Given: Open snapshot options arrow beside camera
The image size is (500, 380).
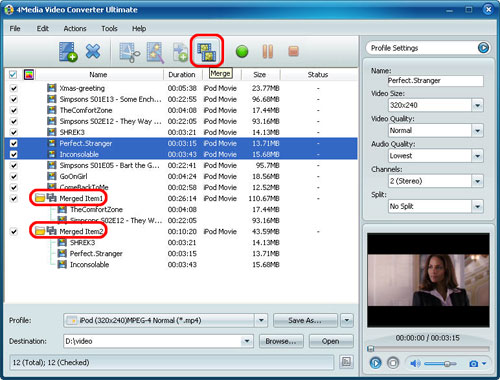Looking at the screenshot, I should [x=484, y=363].
